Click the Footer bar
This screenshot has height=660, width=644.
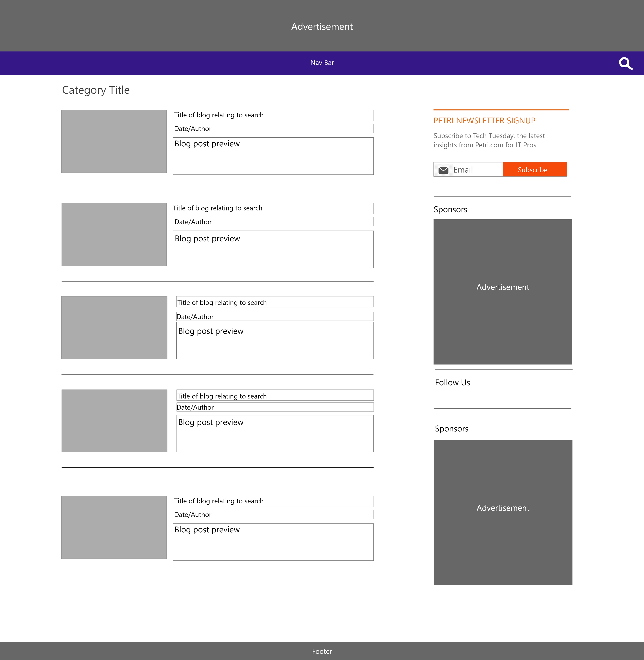click(x=322, y=651)
